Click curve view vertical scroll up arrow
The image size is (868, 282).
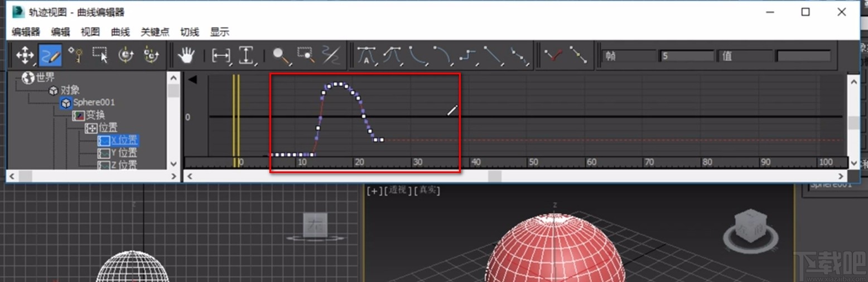click(853, 80)
